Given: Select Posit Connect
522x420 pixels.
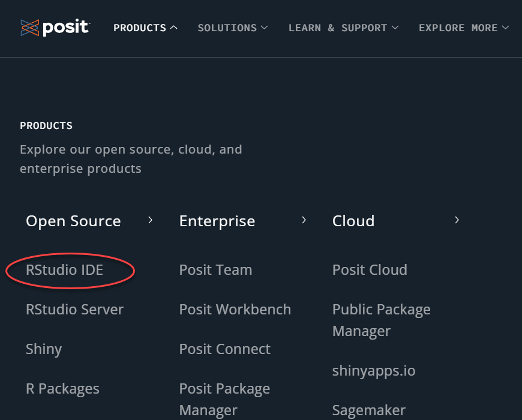Looking at the screenshot, I should [224, 349].
